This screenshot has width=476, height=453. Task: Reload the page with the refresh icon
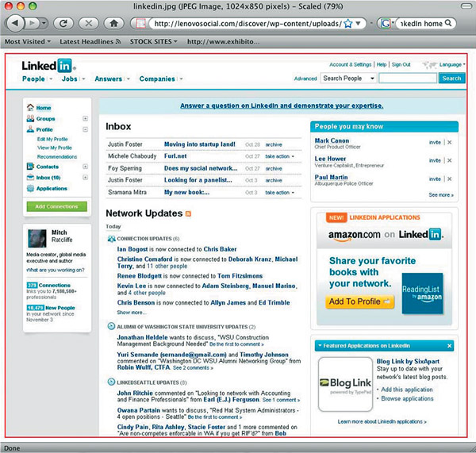pyautogui.click(x=63, y=23)
